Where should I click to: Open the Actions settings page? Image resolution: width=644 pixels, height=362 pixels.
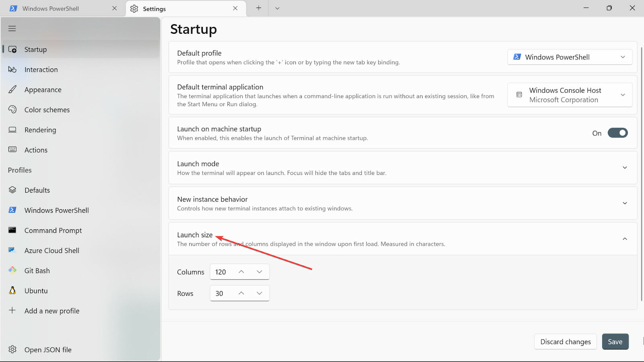pyautogui.click(x=80, y=150)
